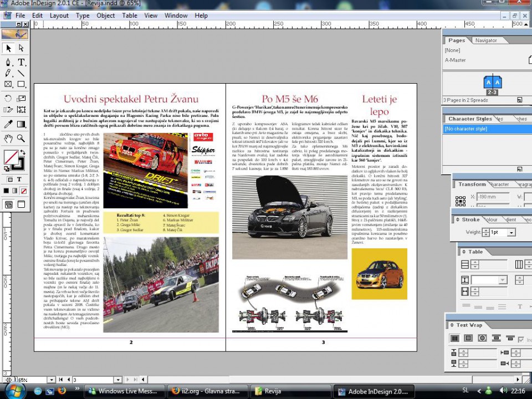Click Wrap around object shape button
The width and height of the screenshot is (532, 399).
(482, 338)
